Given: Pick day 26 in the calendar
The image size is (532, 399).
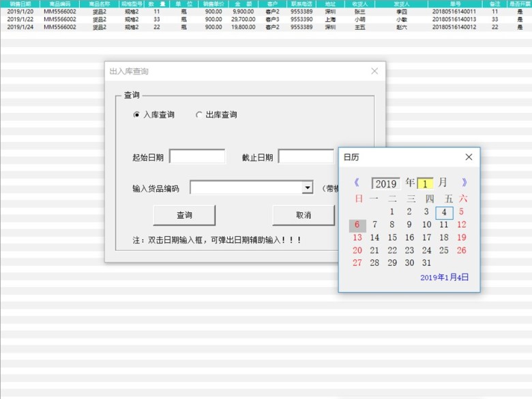Looking at the screenshot, I should pyautogui.click(x=462, y=250).
